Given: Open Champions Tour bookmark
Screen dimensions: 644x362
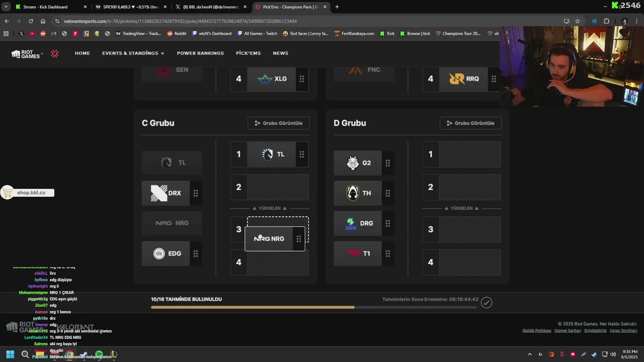Looking at the screenshot, I should click(458, 34).
